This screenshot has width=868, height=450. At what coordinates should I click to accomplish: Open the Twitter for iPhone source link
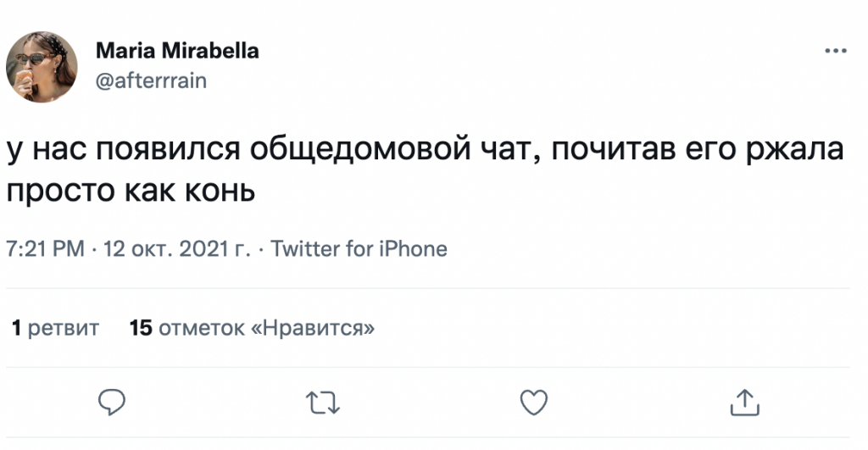[x=359, y=249]
